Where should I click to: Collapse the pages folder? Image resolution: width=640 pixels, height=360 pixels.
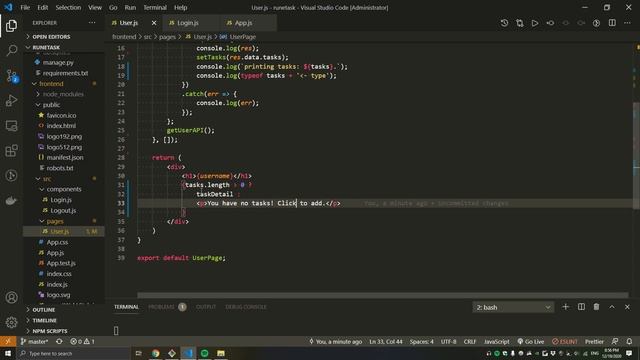[x=55, y=221]
